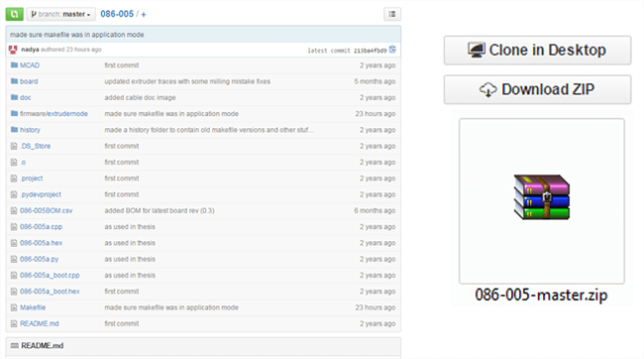Open the 086-005a.cpp file
Screen dimensions: 644x359
(41, 226)
